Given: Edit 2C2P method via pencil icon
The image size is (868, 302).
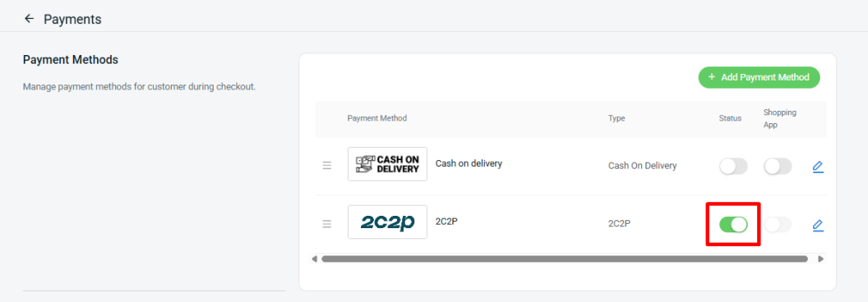Looking at the screenshot, I should pos(818,225).
